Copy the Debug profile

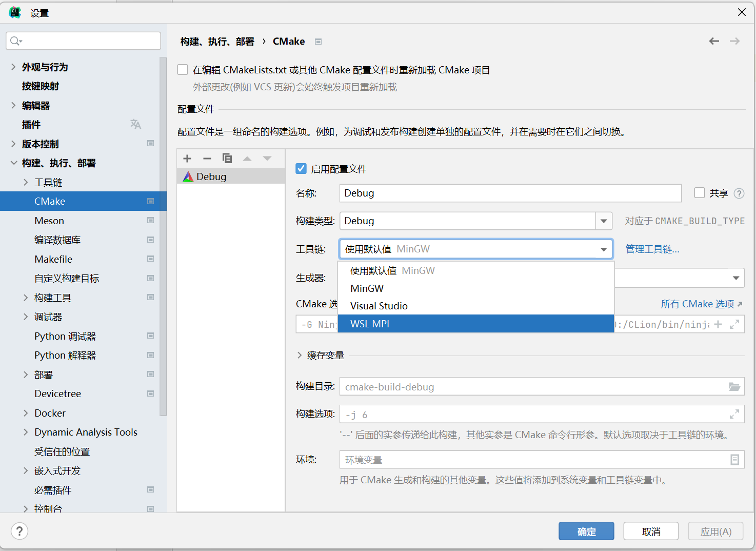point(227,159)
